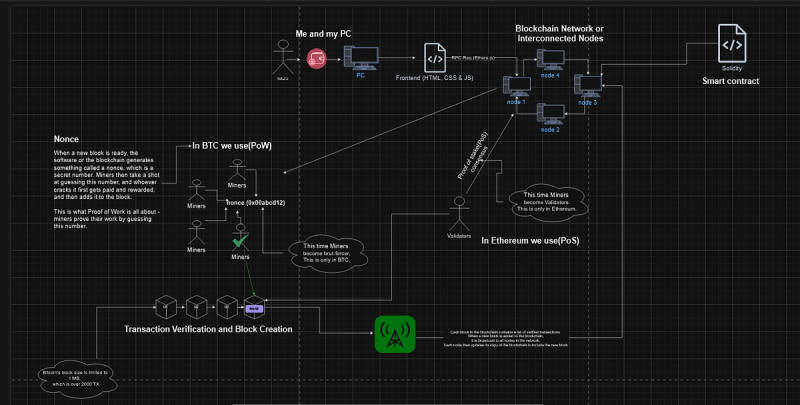The width and height of the screenshot is (800, 405).
Task: Select the 'In Ethereum we use(PoS)' label
Action: point(531,241)
